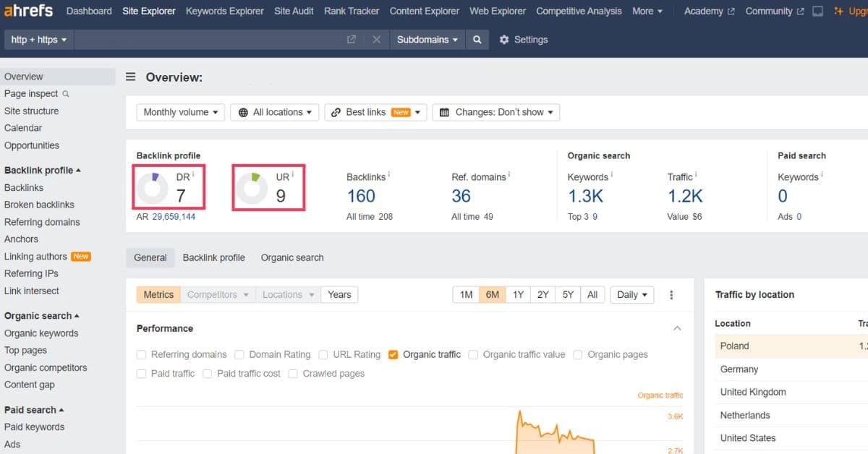
Task: Collapse the Performance section chevron
Action: pos(677,328)
